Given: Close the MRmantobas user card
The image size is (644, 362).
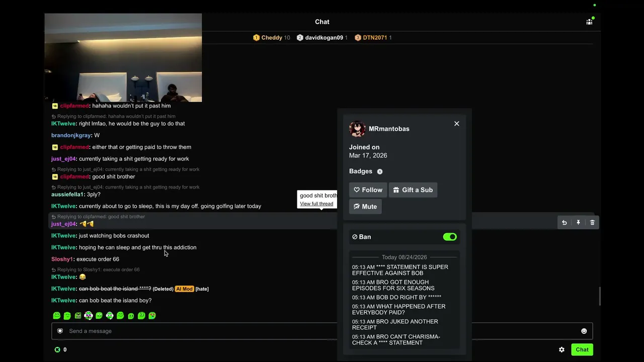Looking at the screenshot, I should click(456, 124).
